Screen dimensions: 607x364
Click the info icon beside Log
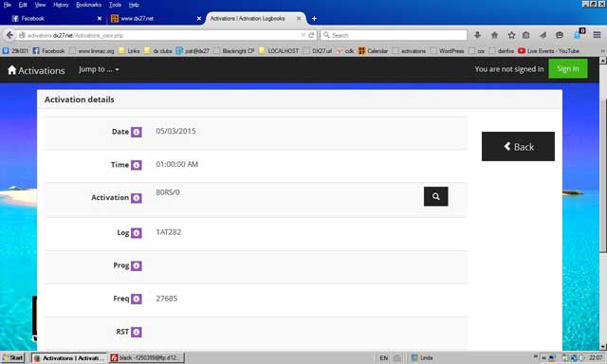click(x=137, y=233)
